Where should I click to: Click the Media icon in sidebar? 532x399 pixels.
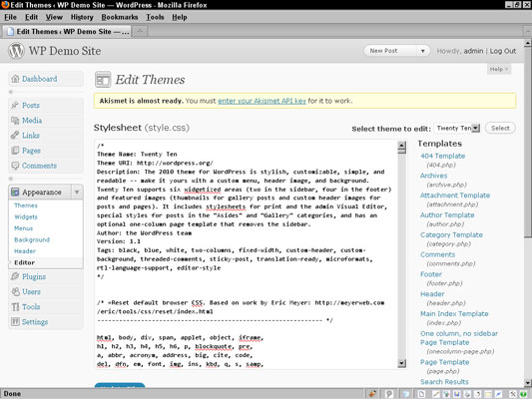tap(15, 121)
